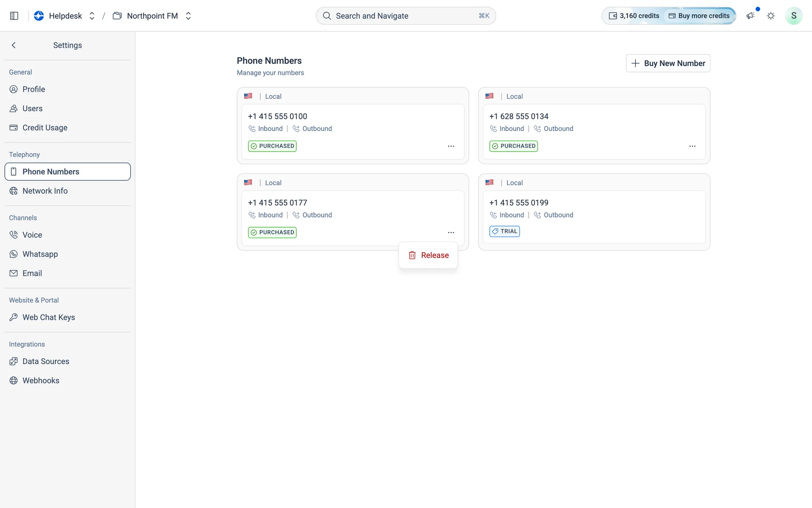The height and width of the screenshot is (508, 812).
Task: Click Buy New Number button
Action: pos(668,63)
